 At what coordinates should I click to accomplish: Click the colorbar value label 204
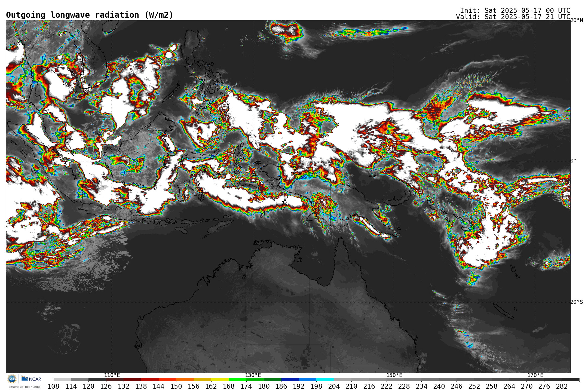pyautogui.click(x=334, y=386)
